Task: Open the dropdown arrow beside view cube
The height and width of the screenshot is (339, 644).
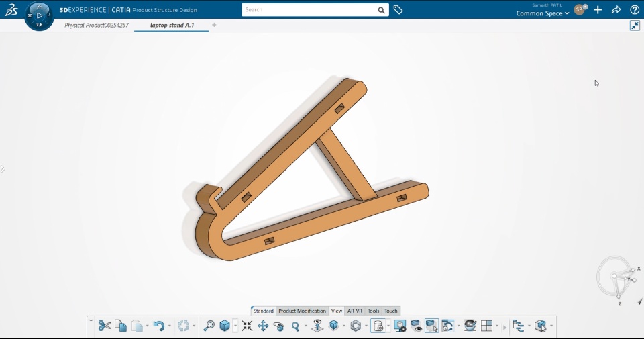Action: pyautogui.click(x=235, y=326)
